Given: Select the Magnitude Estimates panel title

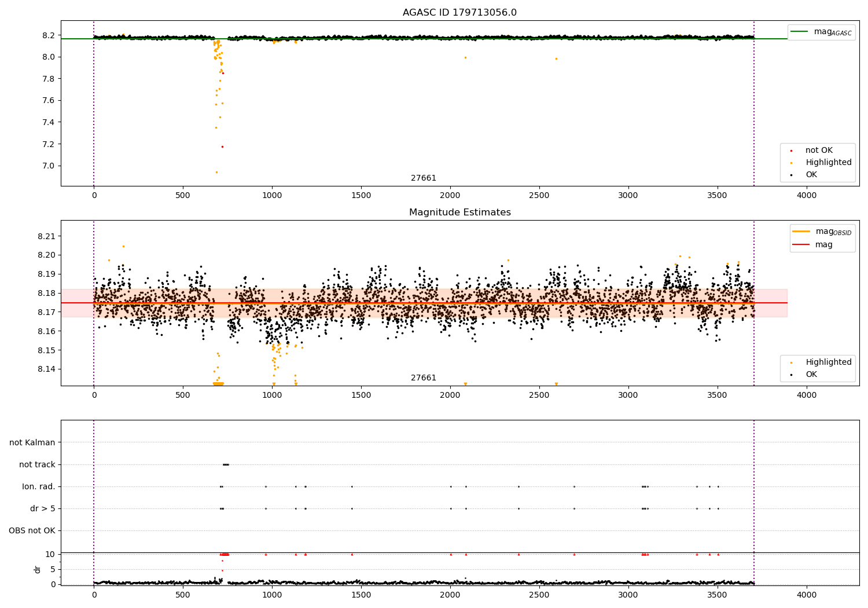Looking at the screenshot, I should coord(459,213).
